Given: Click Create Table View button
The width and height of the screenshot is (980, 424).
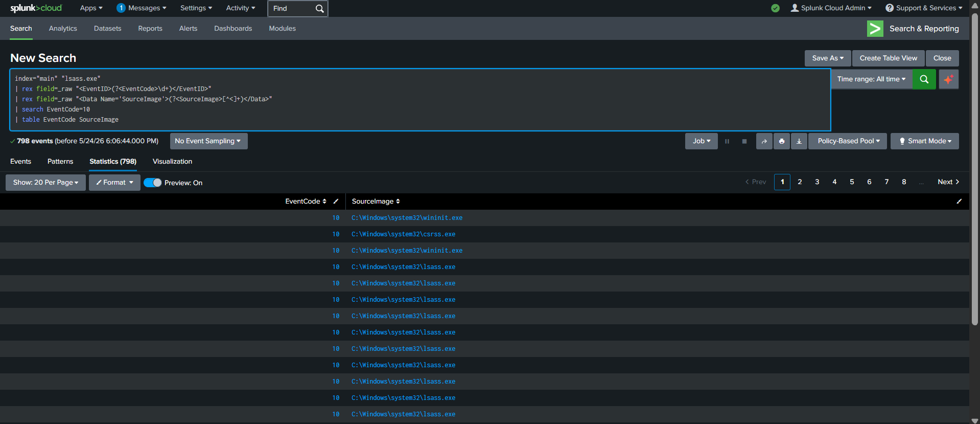Looking at the screenshot, I should [888, 58].
